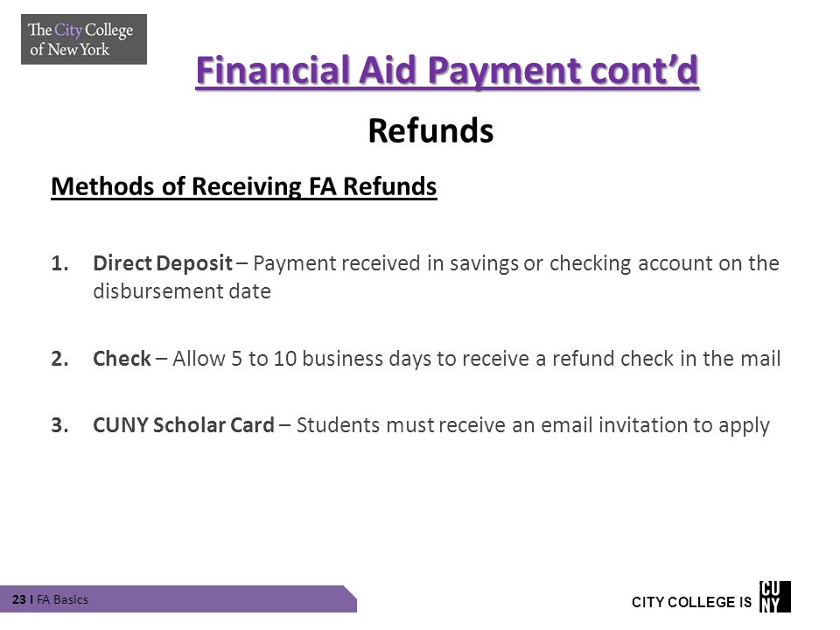This screenshot has width=840, height=630.
Task: Click the CUNY Scholar Card bold term
Action: click(x=184, y=425)
